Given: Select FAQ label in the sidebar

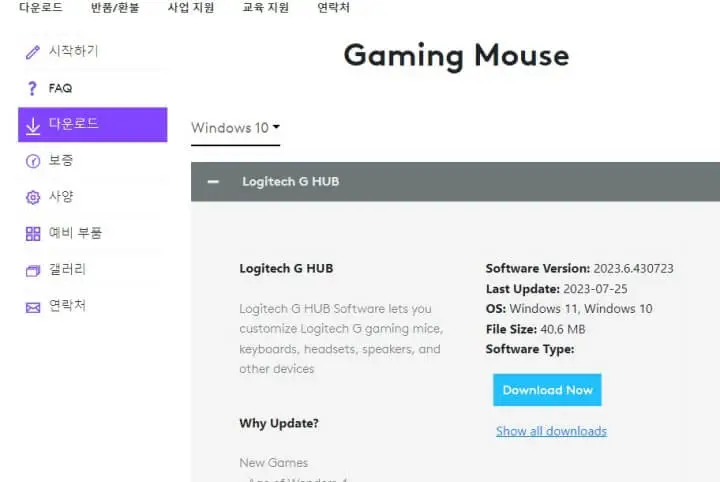Looking at the screenshot, I should point(60,88).
